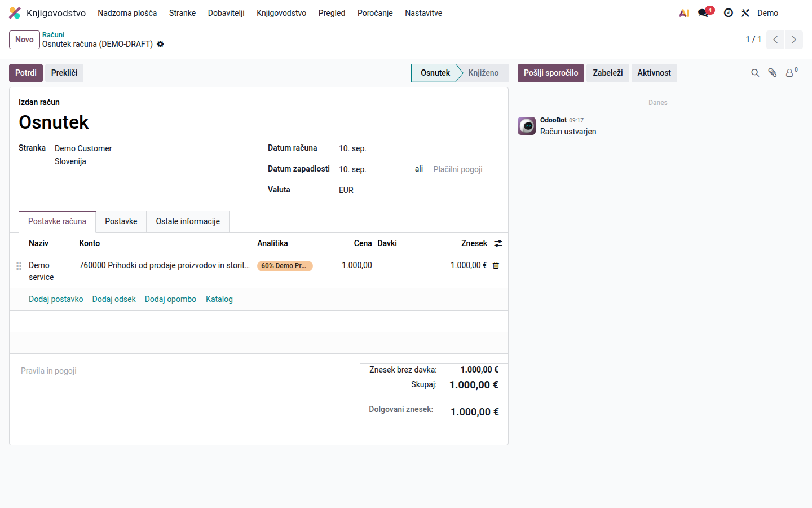The width and height of the screenshot is (812, 508).
Task: Click Dodaj opombo link
Action: pos(170,299)
